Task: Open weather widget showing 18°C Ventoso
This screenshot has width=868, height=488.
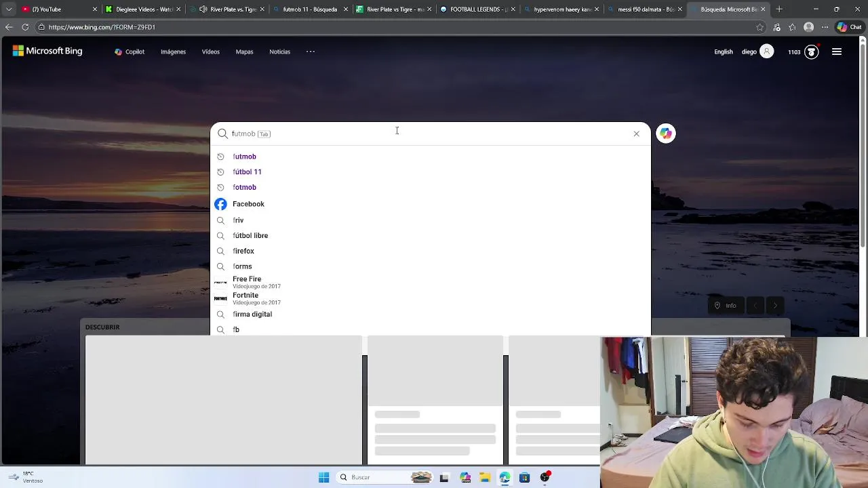Action: coord(24,477)
